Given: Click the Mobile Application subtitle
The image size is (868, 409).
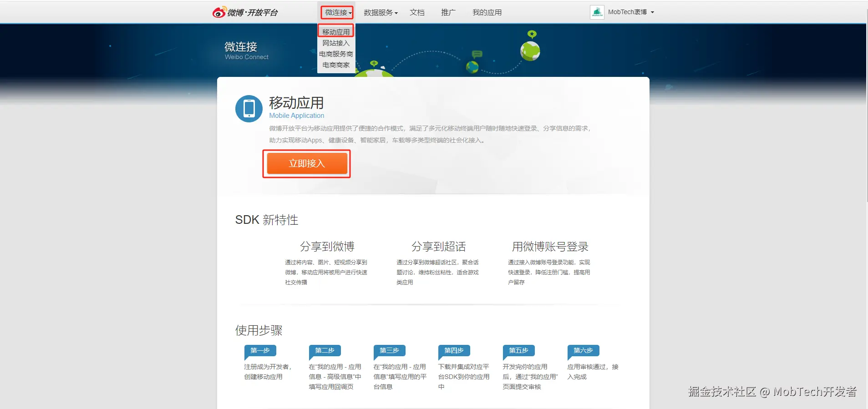Looking at the screenshot, I should click(296, 116).
